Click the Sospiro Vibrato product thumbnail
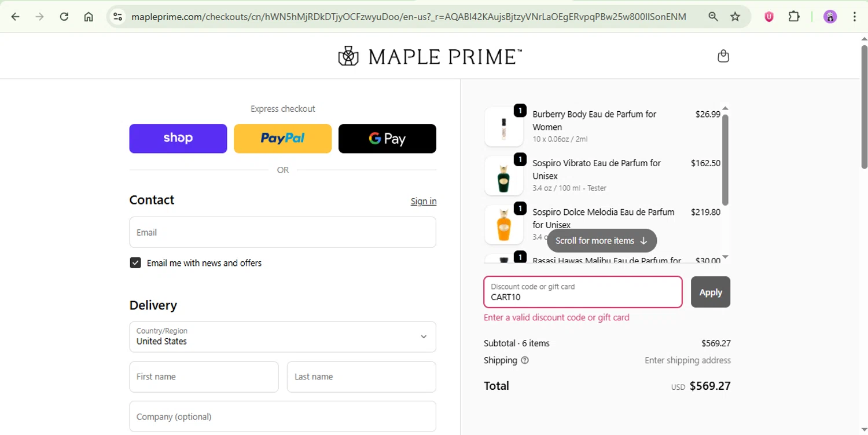The width and height of the screenshot is (868, 435). tap(504, 176)
